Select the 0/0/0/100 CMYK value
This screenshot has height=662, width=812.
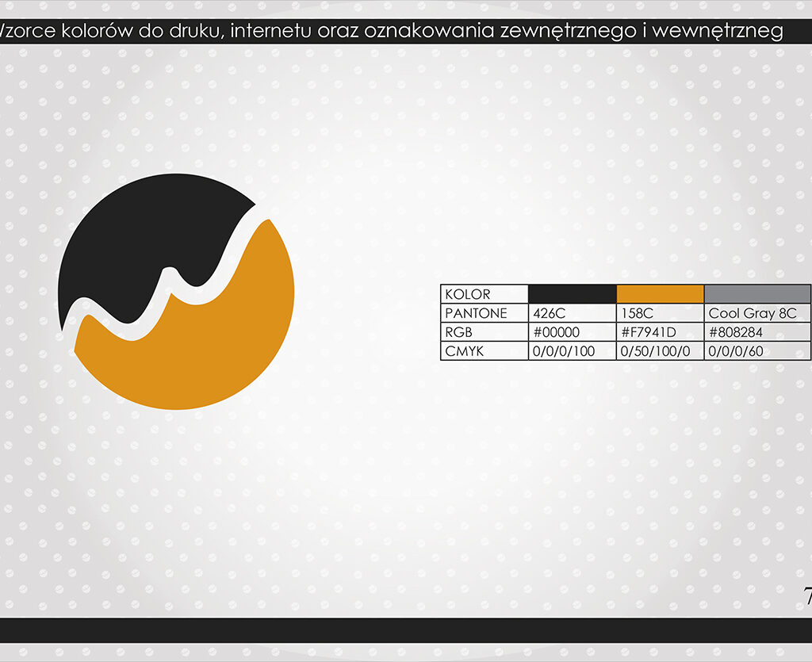tap(572, 351)
